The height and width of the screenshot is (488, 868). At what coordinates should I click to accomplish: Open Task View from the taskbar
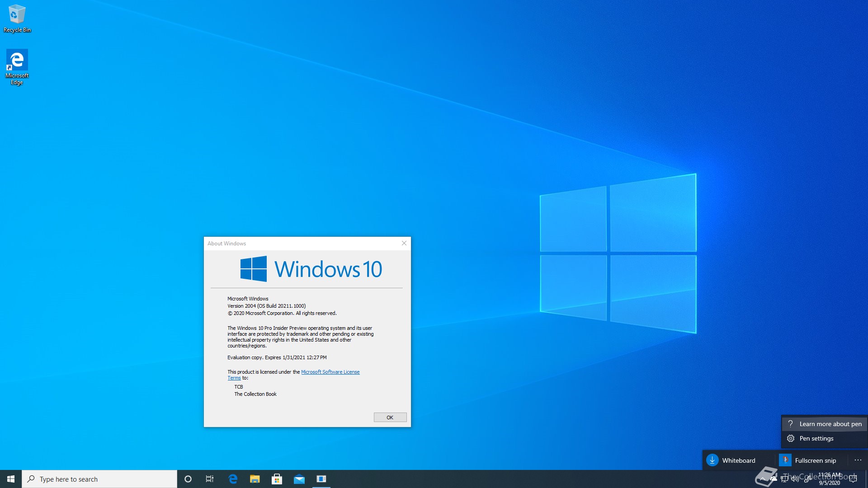[x=210, y=479]
